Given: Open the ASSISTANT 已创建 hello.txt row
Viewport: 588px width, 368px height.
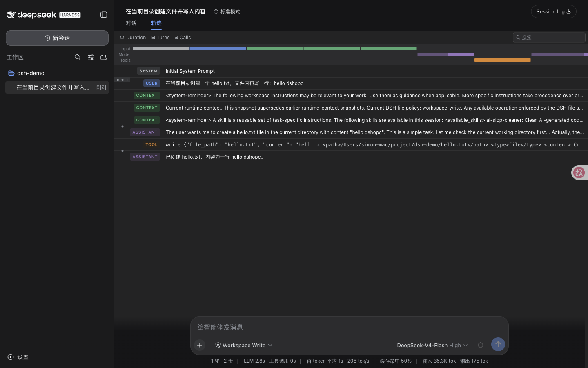Looking at the screenshot, I should tap(351, 157).
